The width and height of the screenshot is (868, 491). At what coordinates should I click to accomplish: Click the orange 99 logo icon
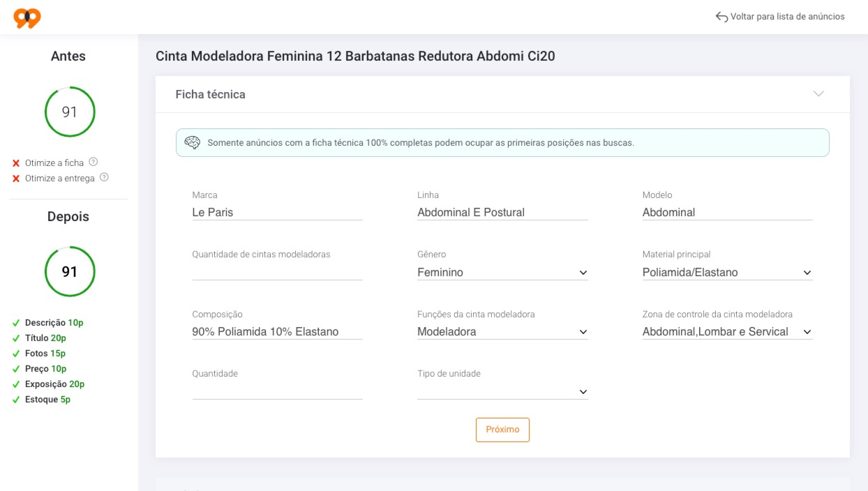pos(27,18)
